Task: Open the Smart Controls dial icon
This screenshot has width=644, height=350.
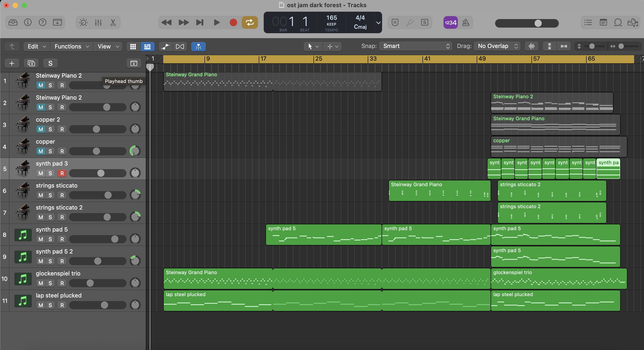Action: pos(83,22)
